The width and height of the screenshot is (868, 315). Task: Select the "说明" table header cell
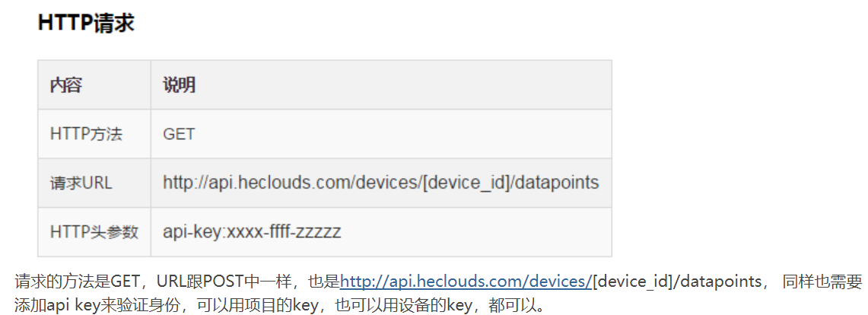point(180,85)
